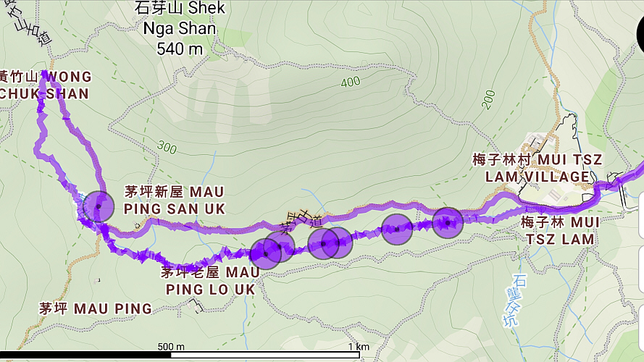Tap the 200 contour elevation label
This screenshot has height=362, width=644.
[488, 100]
